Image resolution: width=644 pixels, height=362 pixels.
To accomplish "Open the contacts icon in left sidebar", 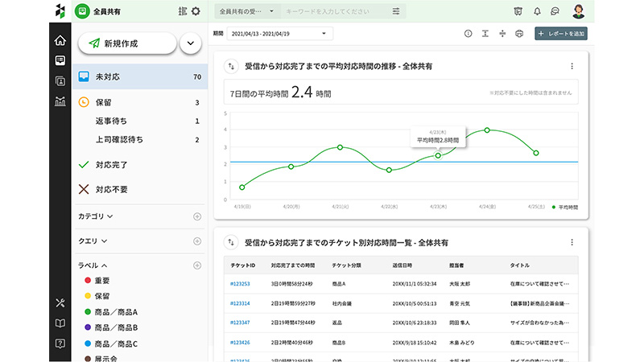I will (x=60, y=80).
